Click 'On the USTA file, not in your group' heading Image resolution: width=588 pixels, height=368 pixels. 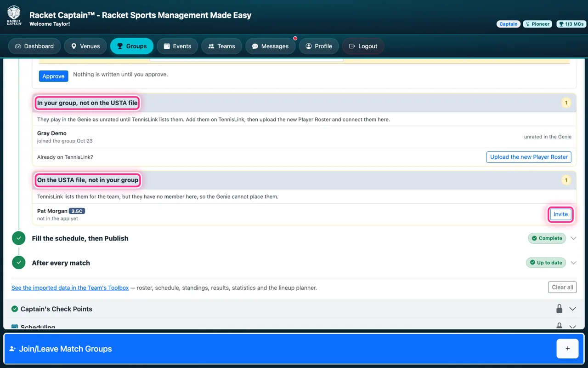[88, 180]
